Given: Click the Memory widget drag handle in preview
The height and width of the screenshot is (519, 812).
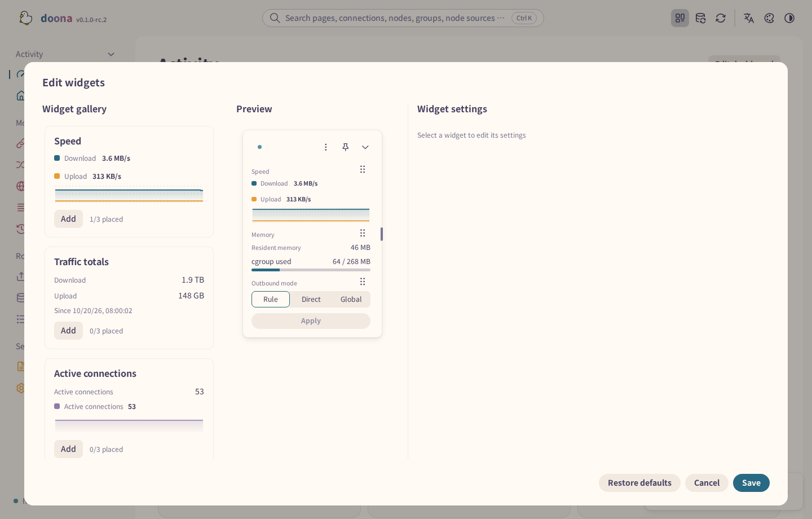Looking at the screenshot, I should pyautogui.click(x=363, y=233).
